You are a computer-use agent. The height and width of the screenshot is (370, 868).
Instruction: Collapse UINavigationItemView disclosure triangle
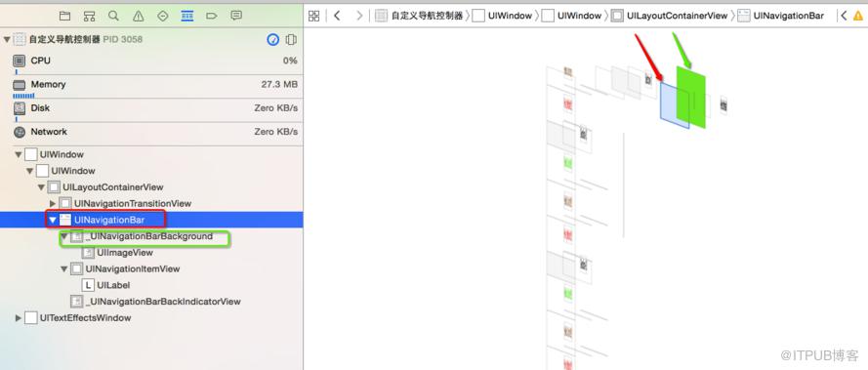pyautogui.click(x=64, y=269)
